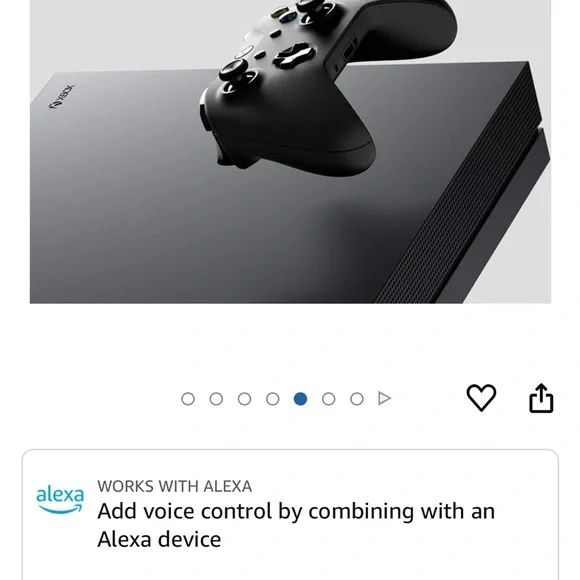
Task: Add product to wishlist with heart icon
Action: 481,398
